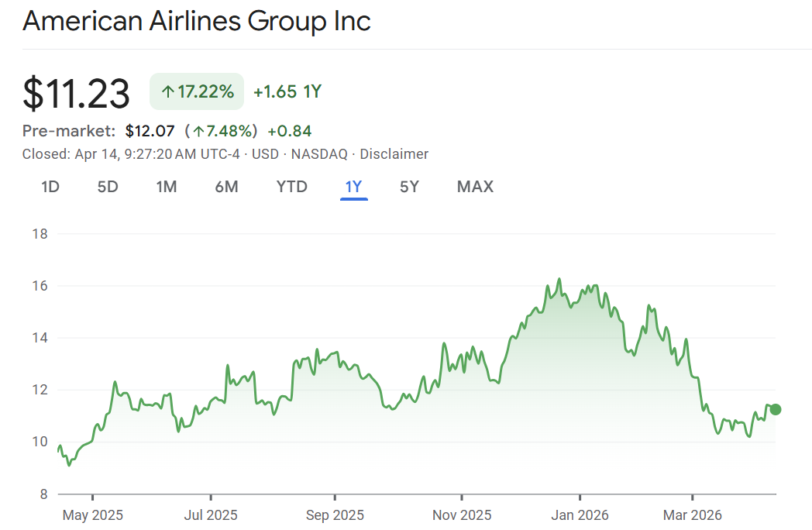Screen dimensions: 812x530
Task: Click the Mar 2026 axis label
Action: coord(692,515)
